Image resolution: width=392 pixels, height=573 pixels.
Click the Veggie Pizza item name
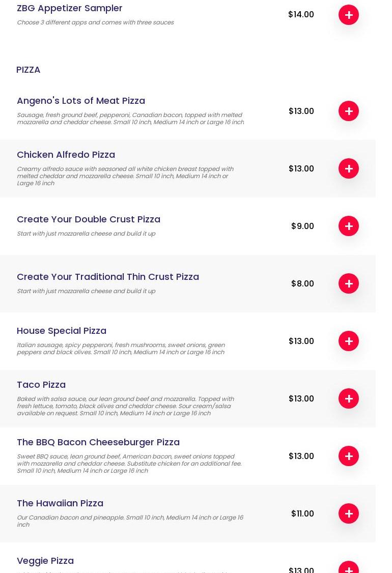tap(45, 560)
